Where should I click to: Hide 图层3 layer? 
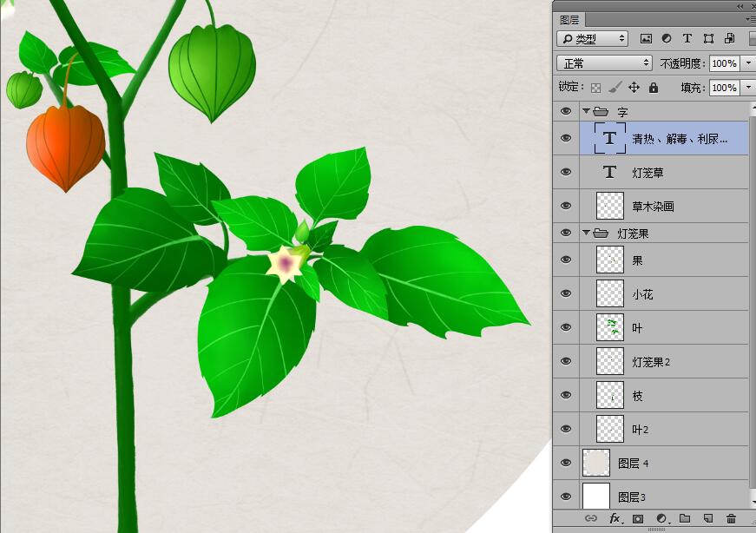click(566, 497)
